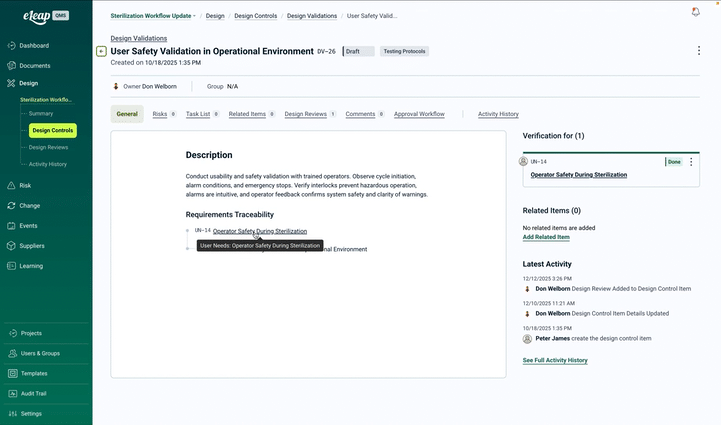Click the DV-26 identifier text
Screen dimensions: 721x425
[x=326, y=52]
